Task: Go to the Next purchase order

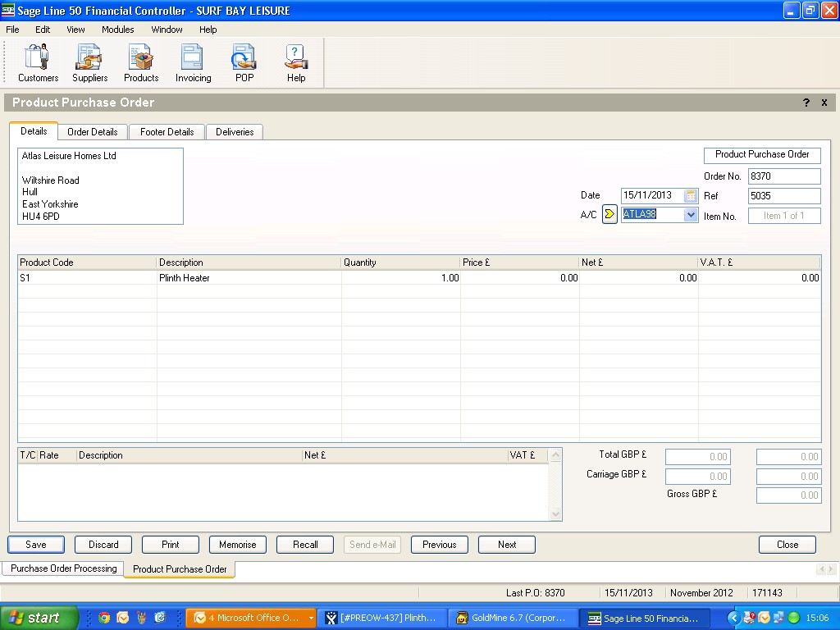Action: click(507, 545)
